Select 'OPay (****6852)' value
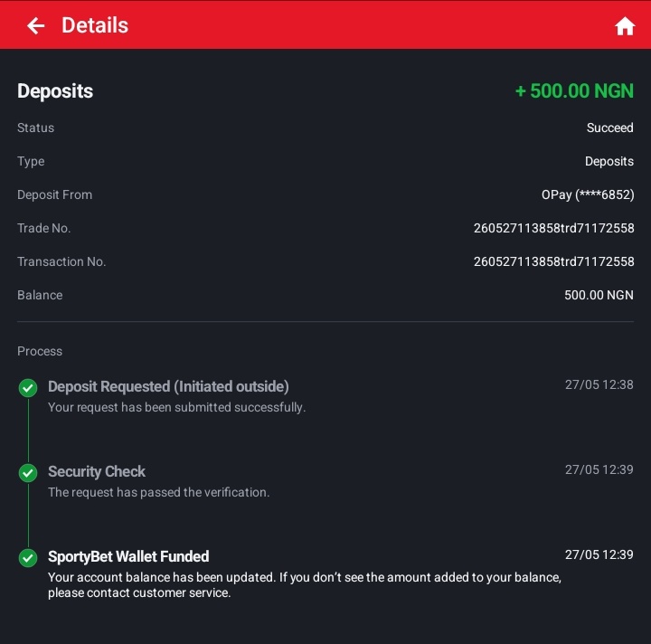Screen dimensions: 651x644 point(588,194)
